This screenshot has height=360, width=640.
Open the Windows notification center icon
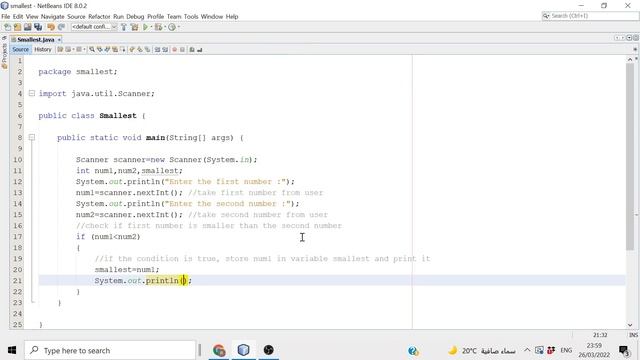[624, 350]
